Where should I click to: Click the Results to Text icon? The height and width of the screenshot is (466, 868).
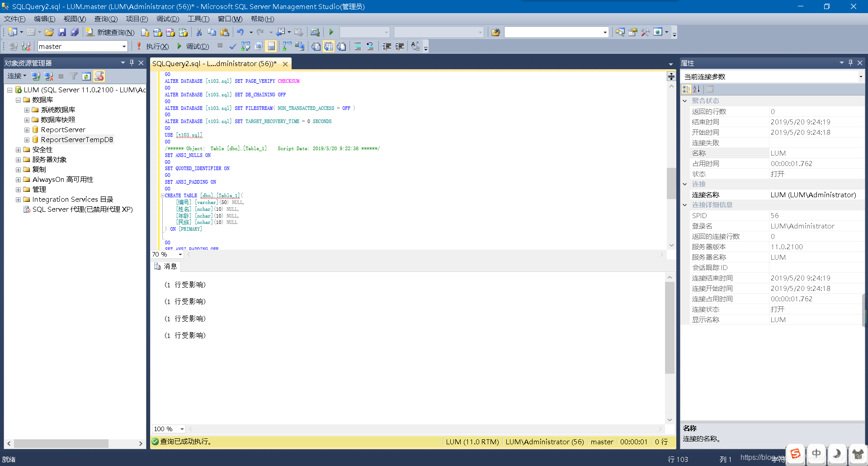coord(316,46)
